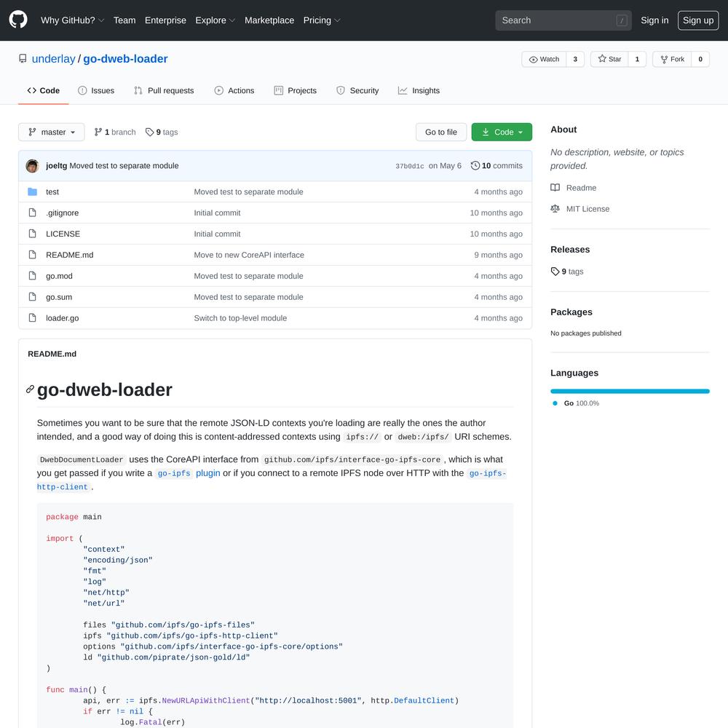Switch to the Projects tab
728x728 pixels.
(x=296, y=90)
